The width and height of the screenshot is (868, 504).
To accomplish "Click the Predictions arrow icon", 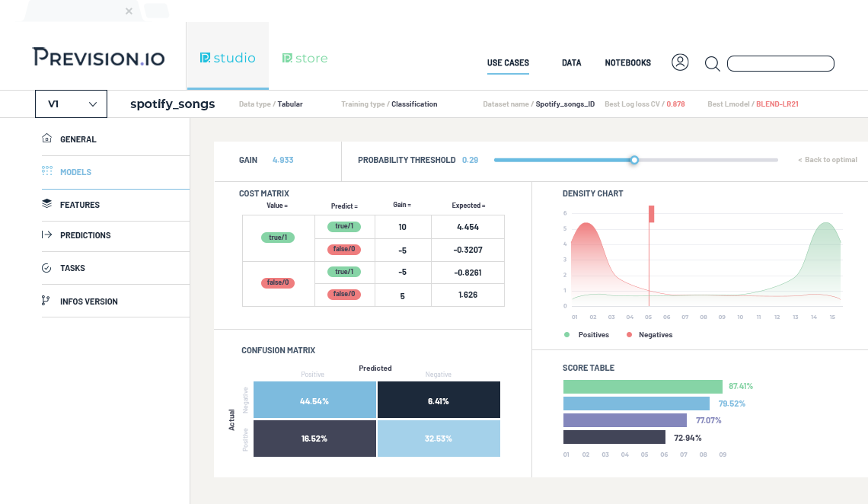I will pos(46,235).
